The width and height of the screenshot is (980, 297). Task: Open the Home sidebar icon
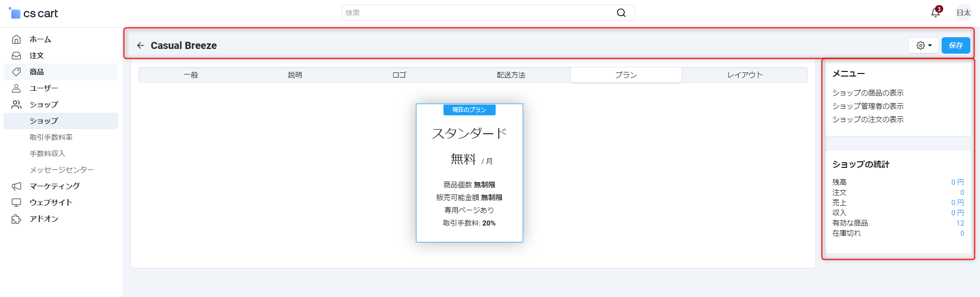[16, 39]
